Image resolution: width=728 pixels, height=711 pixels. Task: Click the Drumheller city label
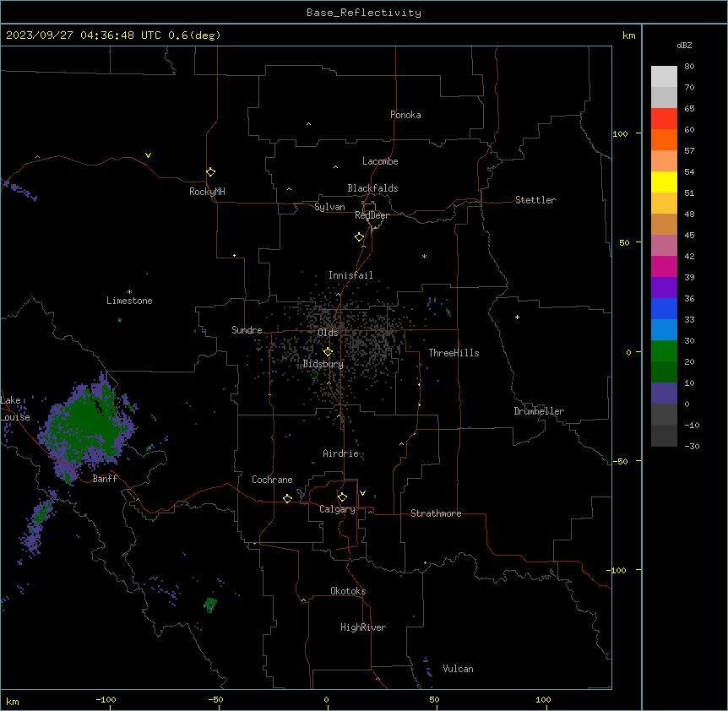pos(539,411)
